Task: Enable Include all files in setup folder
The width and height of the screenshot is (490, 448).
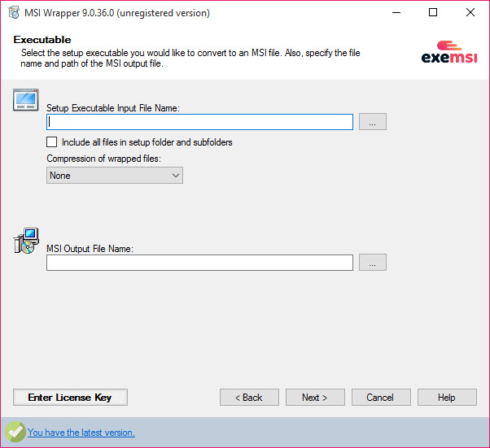Action: 51,142
